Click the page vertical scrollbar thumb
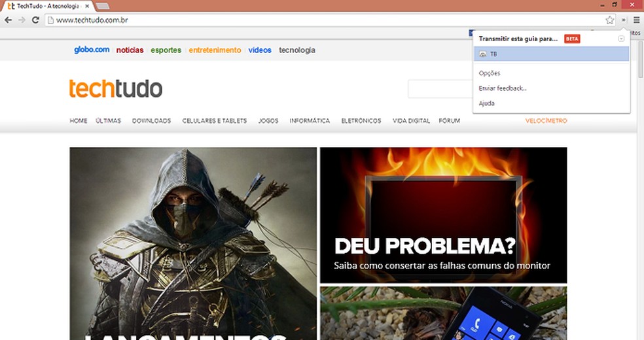Screen dimensions: 644x340 (640, 59)
